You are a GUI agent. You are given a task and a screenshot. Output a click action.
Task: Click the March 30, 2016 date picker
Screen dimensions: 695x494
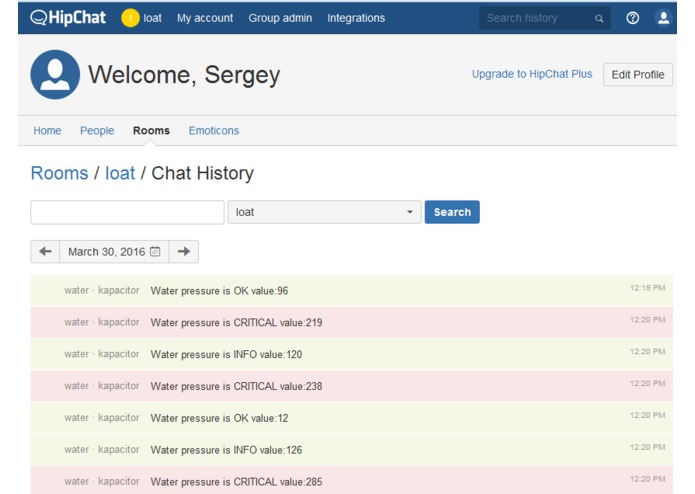[x=114, y=252]
